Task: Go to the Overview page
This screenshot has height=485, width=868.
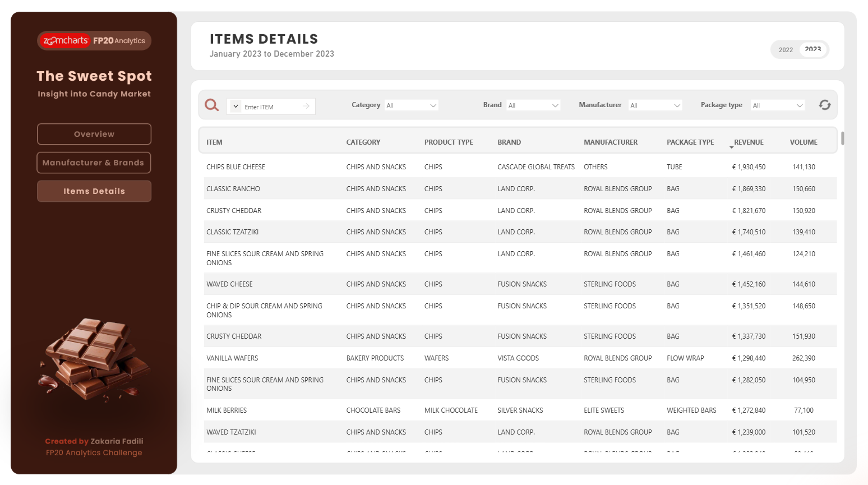Action: pyautogui.click(x=94, y=134)
